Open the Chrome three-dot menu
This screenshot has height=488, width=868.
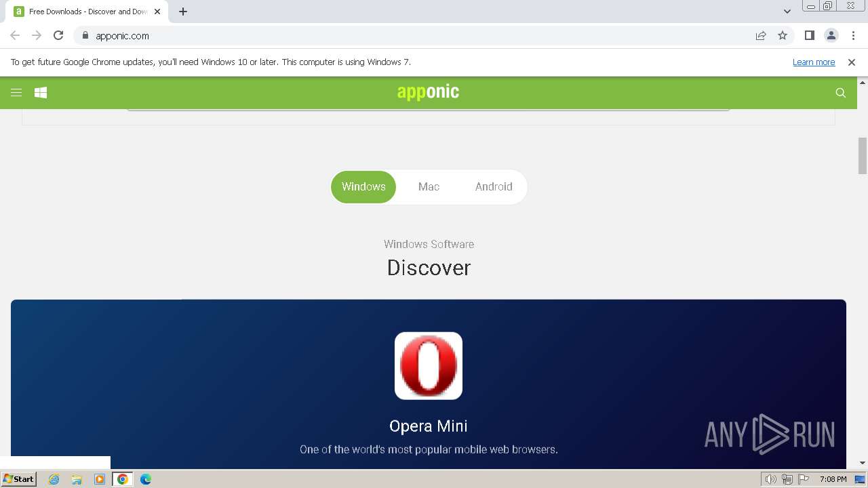click(853, 36)
